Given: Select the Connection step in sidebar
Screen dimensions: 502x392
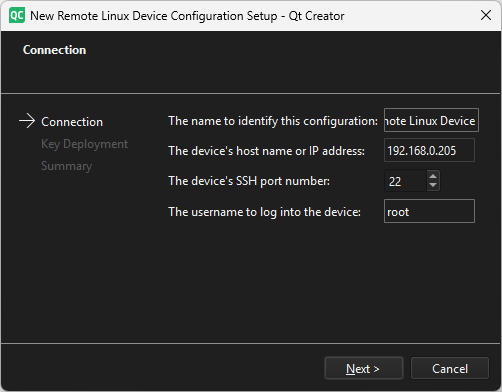Looking at the screenshot, I should point(72,122).
